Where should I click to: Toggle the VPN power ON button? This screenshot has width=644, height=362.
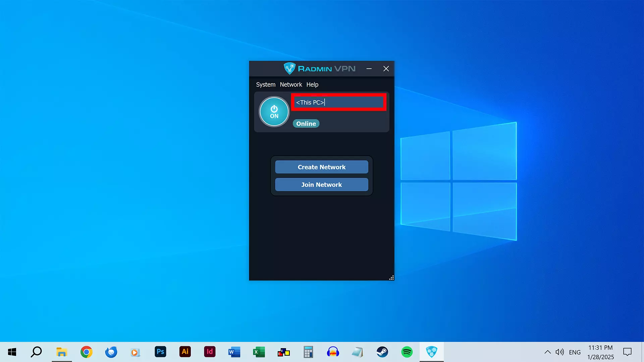(274, 112)
